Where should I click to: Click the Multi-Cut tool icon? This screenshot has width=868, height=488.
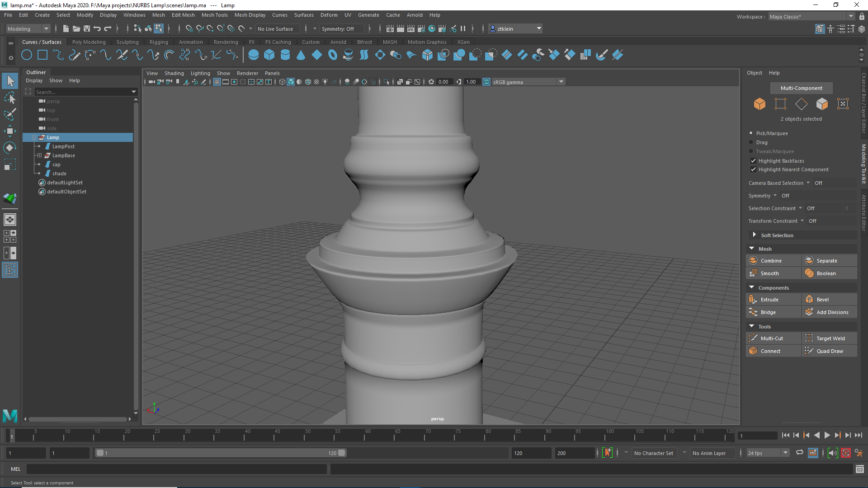tap(753, 338)
